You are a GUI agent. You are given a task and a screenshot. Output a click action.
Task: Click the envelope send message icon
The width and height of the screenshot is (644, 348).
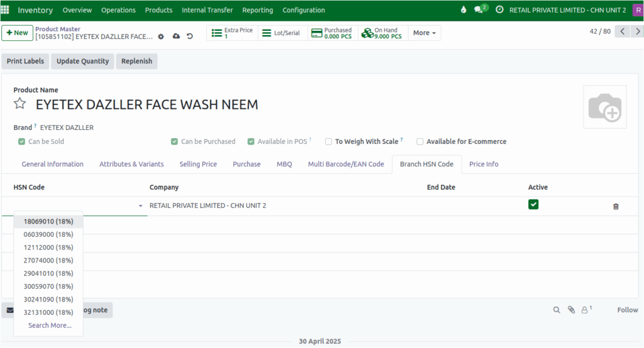click(x=10, y=310)
